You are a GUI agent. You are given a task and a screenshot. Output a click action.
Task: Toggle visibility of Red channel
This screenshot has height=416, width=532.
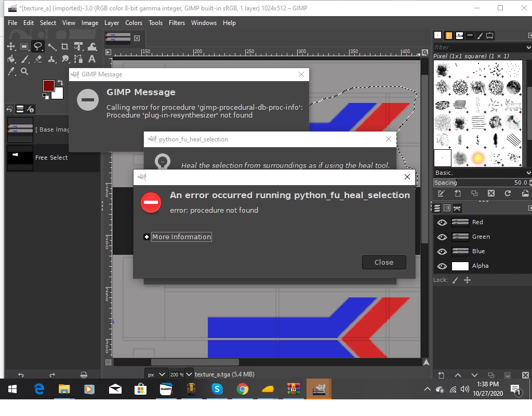click(442, 223)
